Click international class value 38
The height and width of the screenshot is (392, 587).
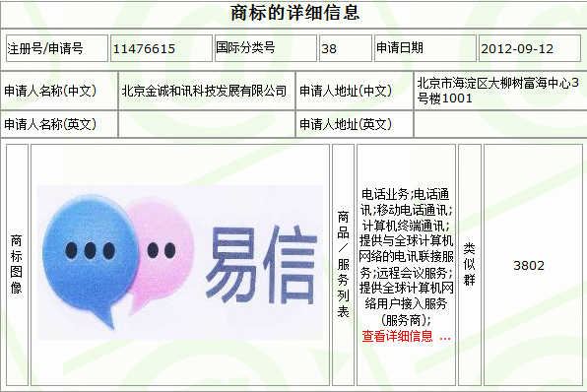click(x=329, y=48)
